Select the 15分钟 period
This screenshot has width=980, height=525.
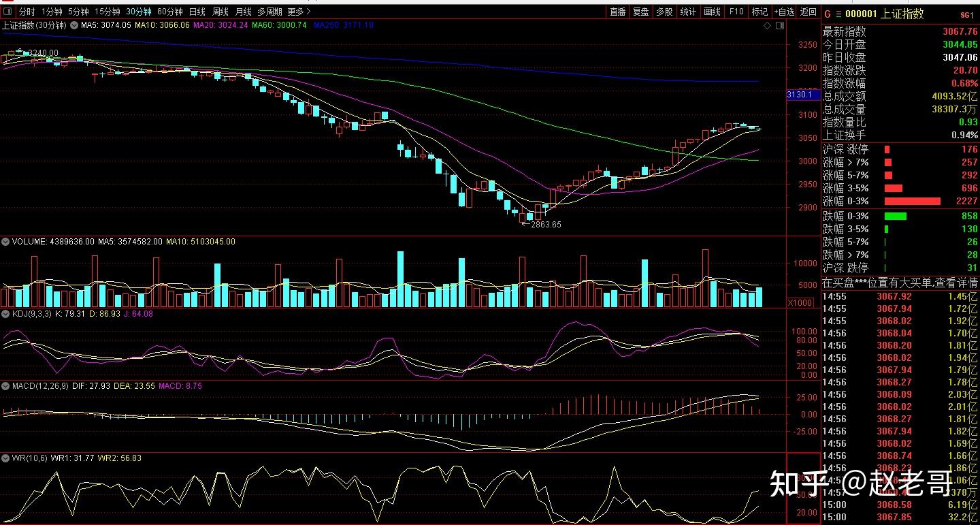click(x=108, y=12)
